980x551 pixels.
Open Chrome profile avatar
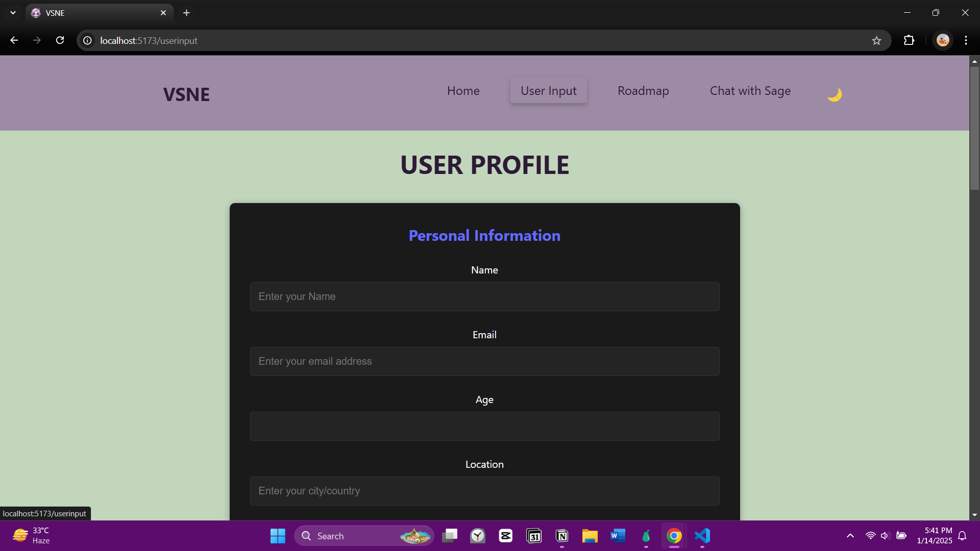tap(943, 40)
